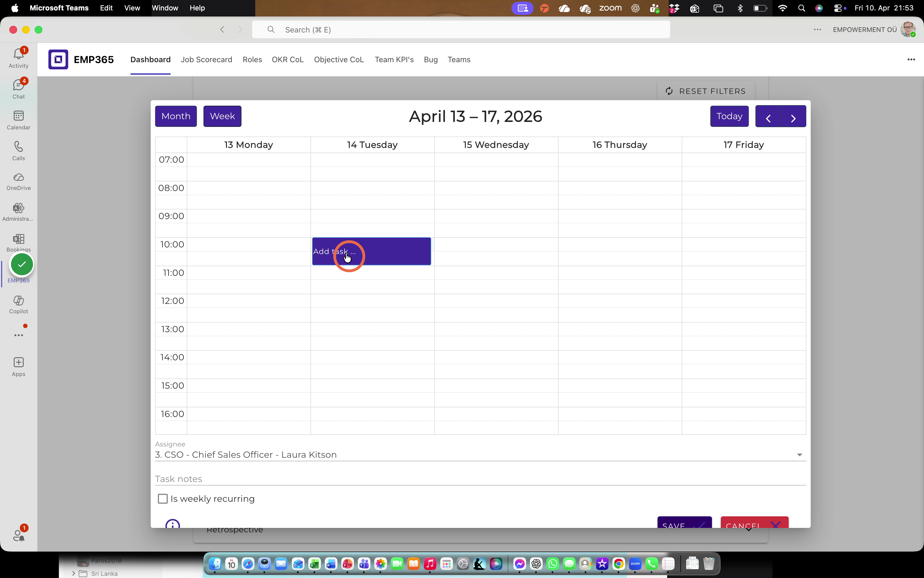Enable the Is weekly recurring checkbox
The width and height of the screenshot is (924, 578).
[163, 498]
